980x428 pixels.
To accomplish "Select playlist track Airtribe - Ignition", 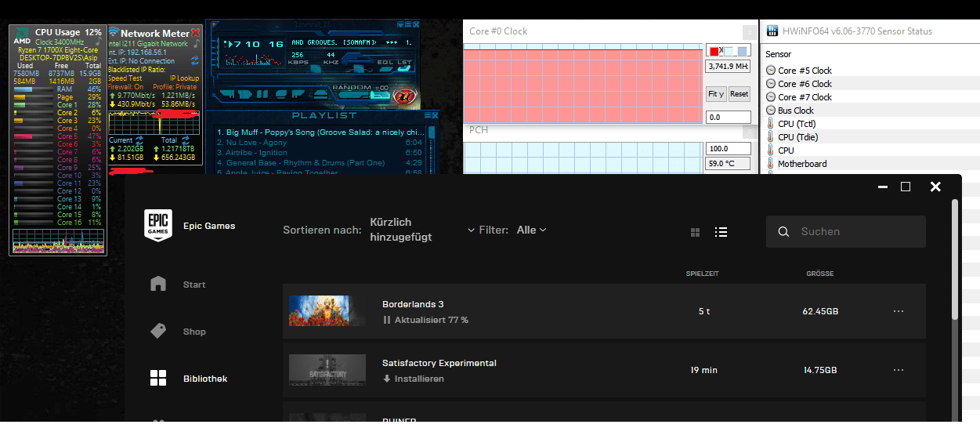I will click(x=320, y=153).
